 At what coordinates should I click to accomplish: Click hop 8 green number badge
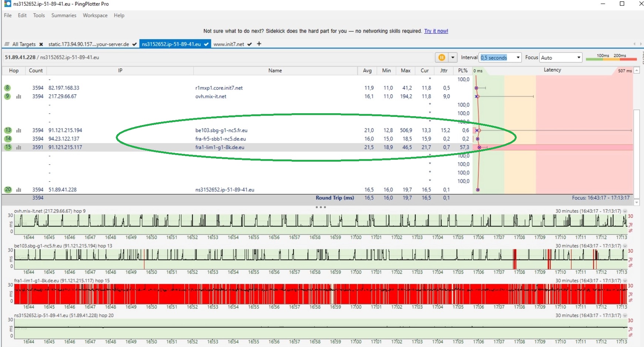click(x=7, y=88)
